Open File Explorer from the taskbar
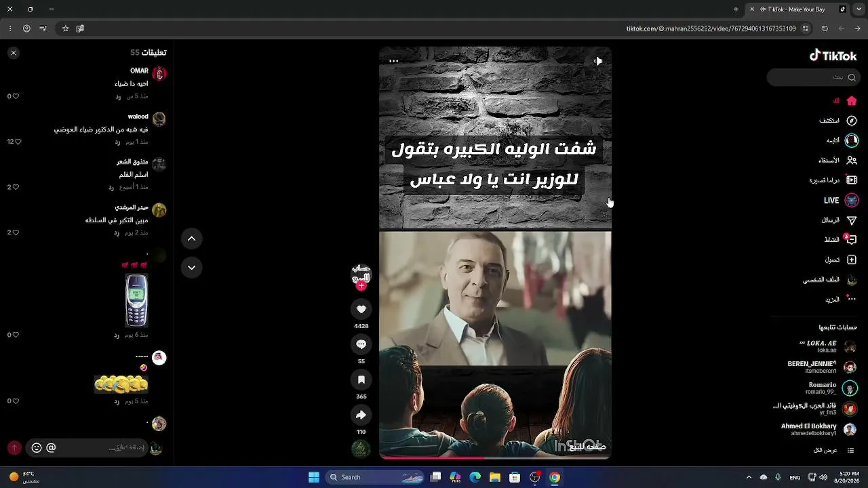Viewport: 868px width, 488px height. [x=495, y=477]
